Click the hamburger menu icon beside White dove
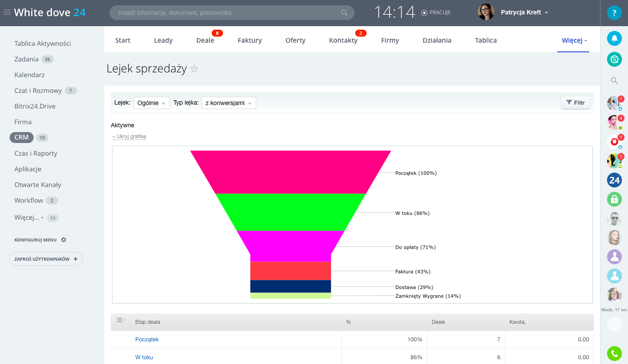Screen dimensions: 628x364 click(x=7, y=13)
